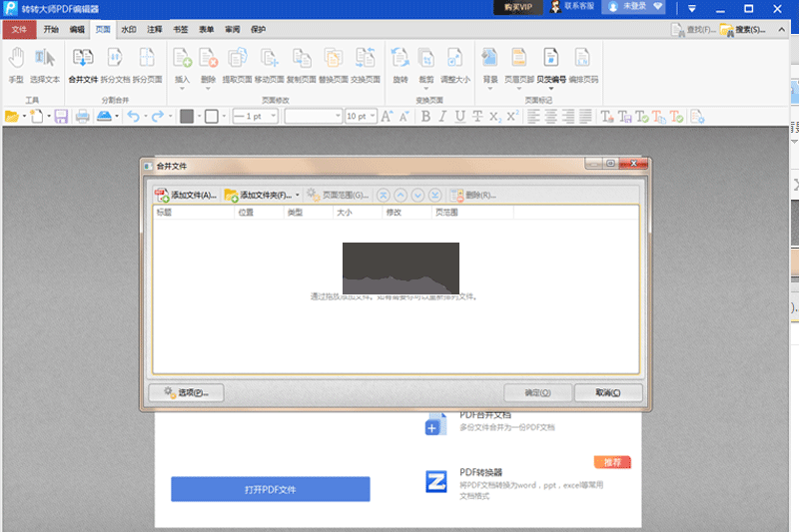Switch to the 保护 protect tab
Viewport: 799px width, 532px height.
(258, 30)
